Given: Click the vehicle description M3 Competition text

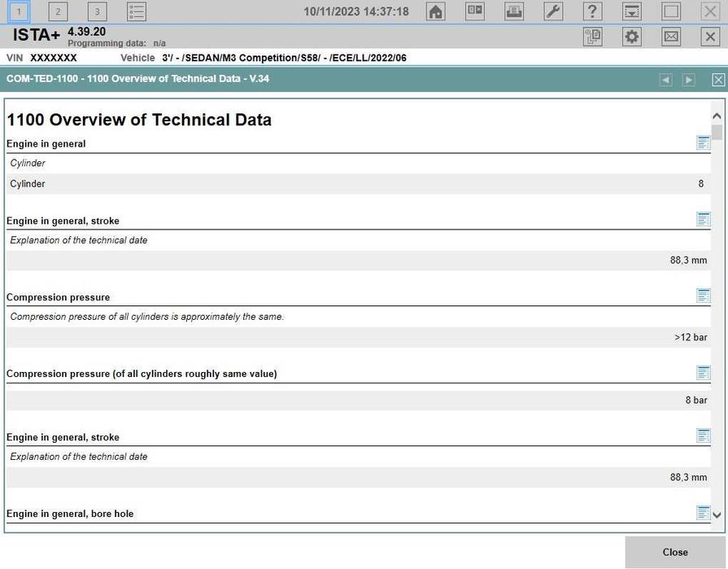Looking at the screenshot, I should (284, 58).
